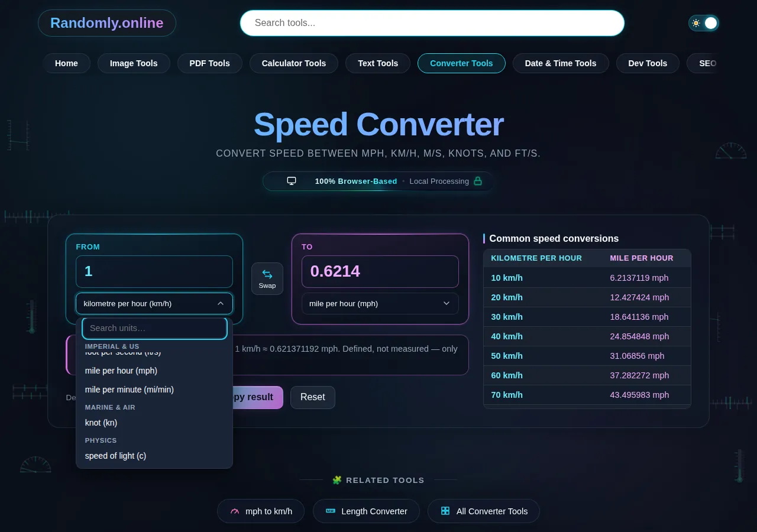Click the PHYSICS group label
The height and width of the screenshot is (532, 757).
click(101, 440)
